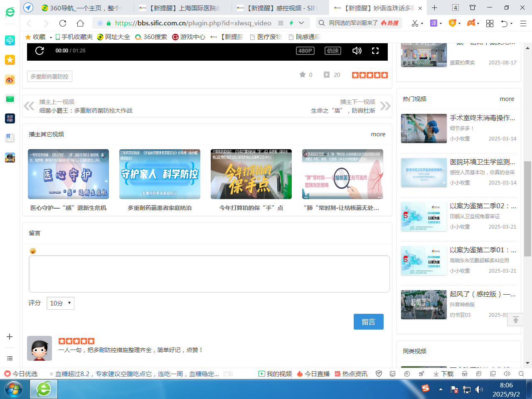Open the green mail icon in the sidebar
The image size is (532, 399).
click(x=10, y=99)
